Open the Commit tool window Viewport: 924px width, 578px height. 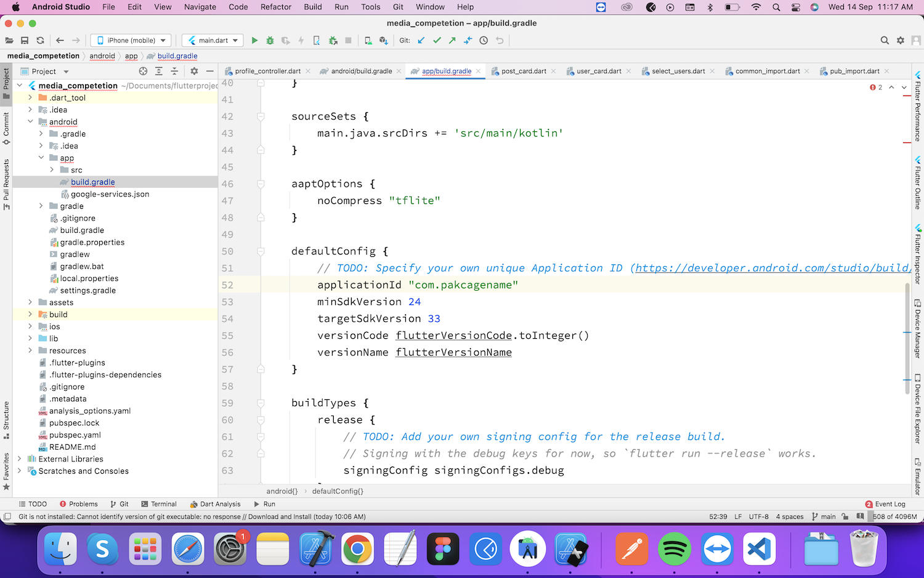click(6, 128)
